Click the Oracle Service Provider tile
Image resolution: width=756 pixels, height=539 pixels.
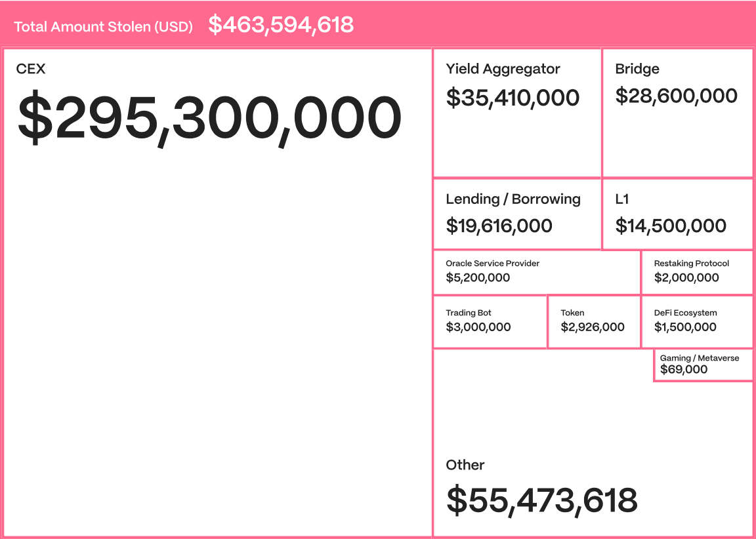click(536, 272)
